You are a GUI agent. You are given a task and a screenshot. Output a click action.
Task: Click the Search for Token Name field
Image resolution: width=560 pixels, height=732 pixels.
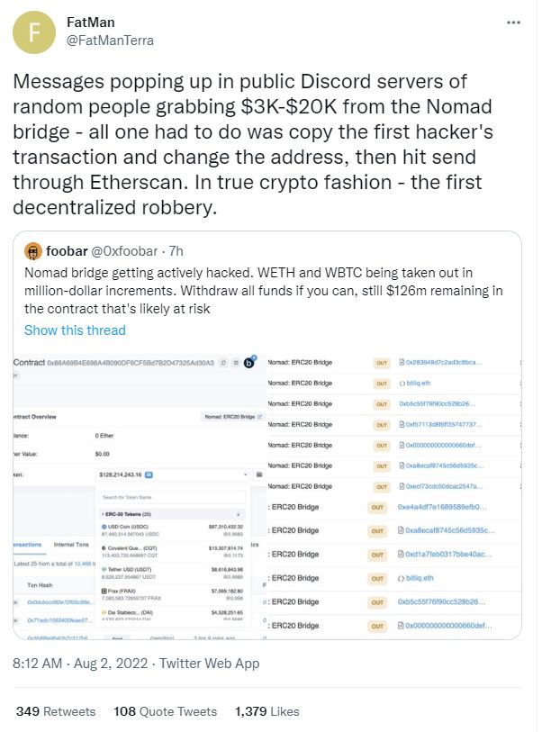(172, 497)
